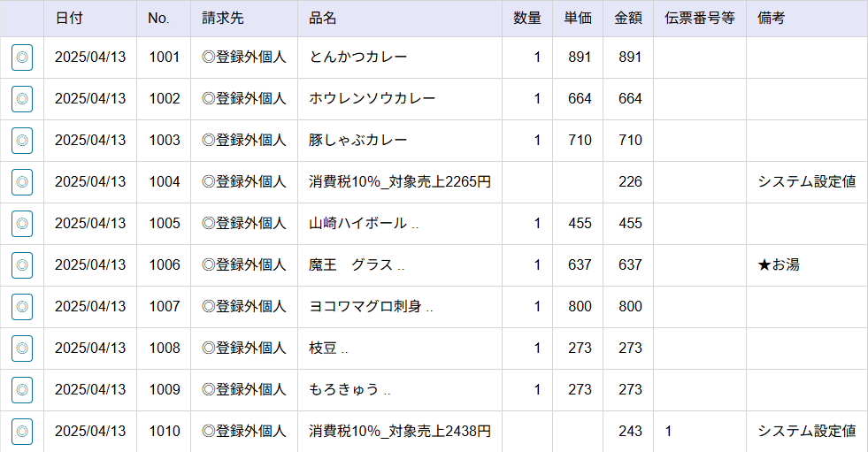Image resolution: width=868 pixels, height=452 pixels.
Task: Click the row icon for 枝豆 row
Action: click(x=22, y=349)
